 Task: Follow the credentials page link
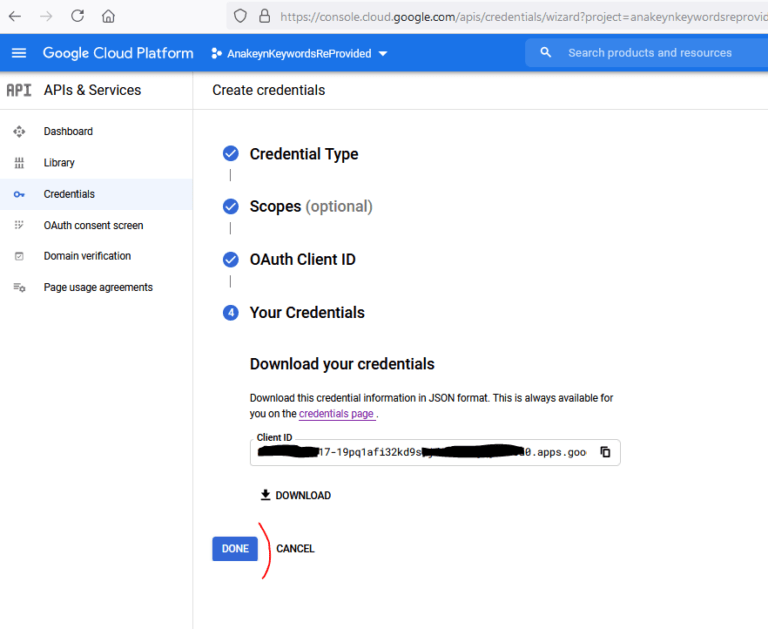coord(336,414)
